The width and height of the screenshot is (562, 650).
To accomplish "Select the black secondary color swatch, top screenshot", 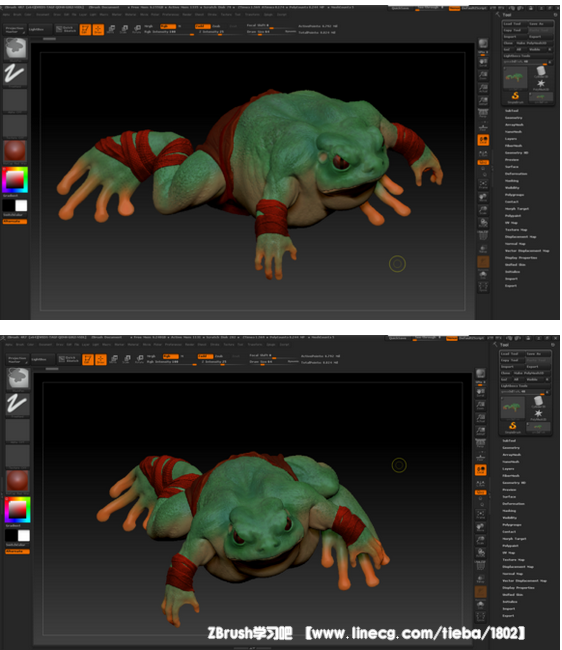I will point(9,206).
